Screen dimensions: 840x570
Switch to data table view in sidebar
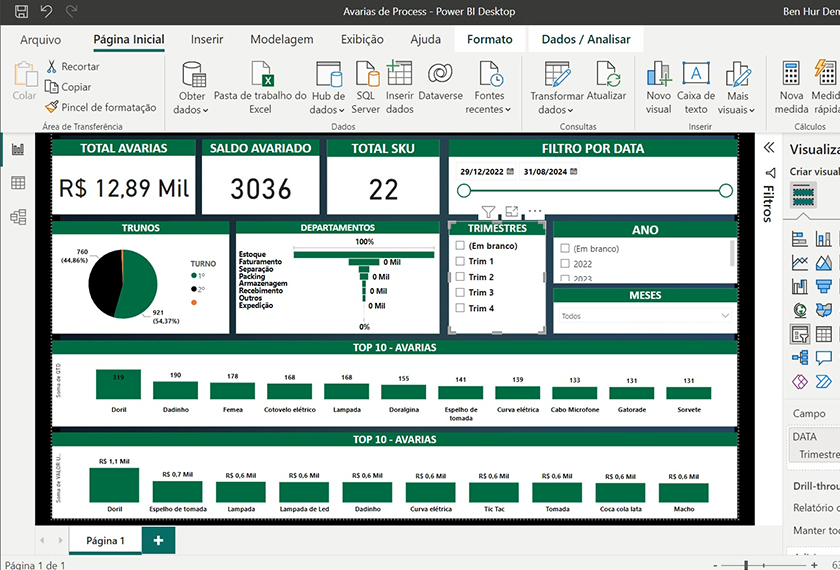click(x=18, y=183)
